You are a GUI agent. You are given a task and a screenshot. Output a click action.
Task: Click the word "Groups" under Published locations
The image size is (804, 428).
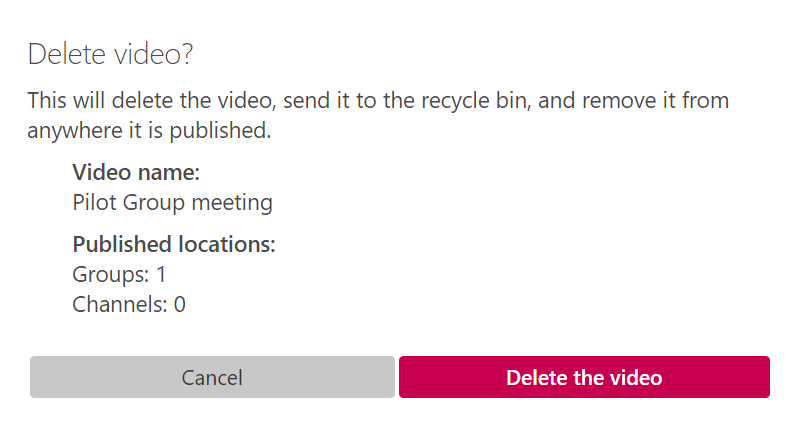click(x=109, y=274)
